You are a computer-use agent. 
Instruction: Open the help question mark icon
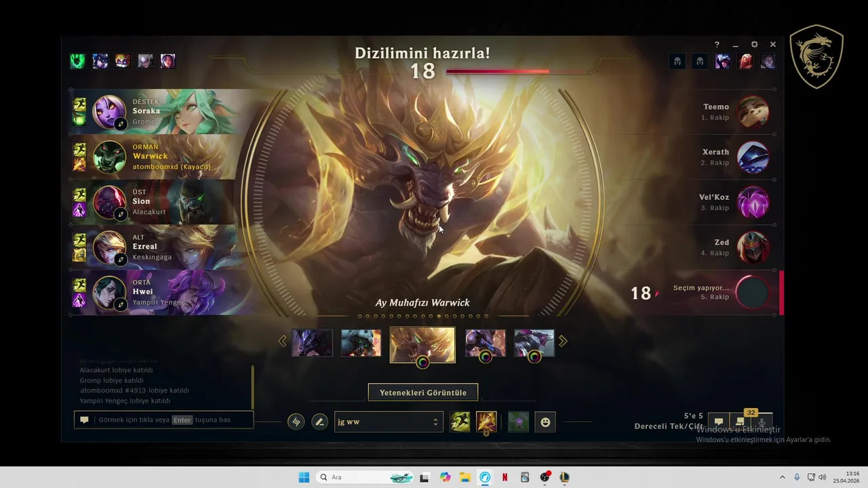coord(717,45)
